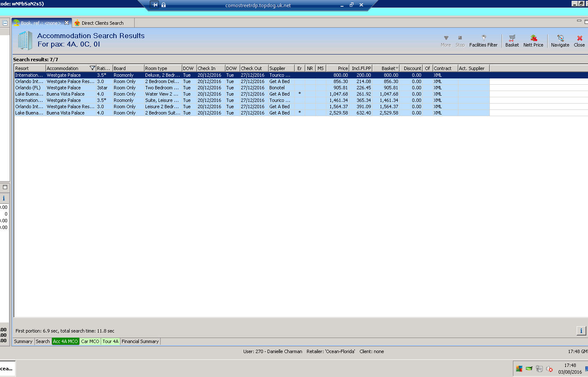Click the User: 270 - Danielle Charman status text
The image size is (588, 377).
pyautogui.click(x=273, y=351)
